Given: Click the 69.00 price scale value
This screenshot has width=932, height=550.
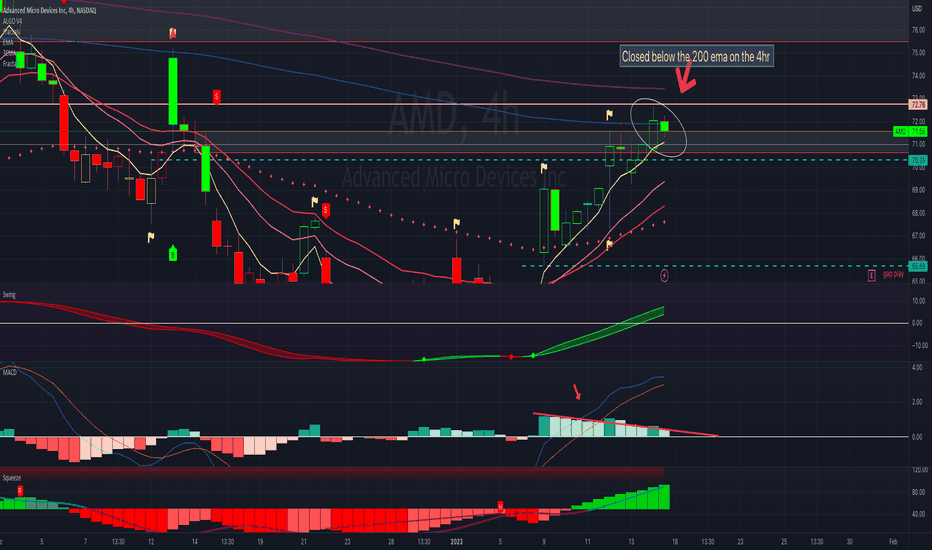Looking at the screenshot, I should (918, 190).
